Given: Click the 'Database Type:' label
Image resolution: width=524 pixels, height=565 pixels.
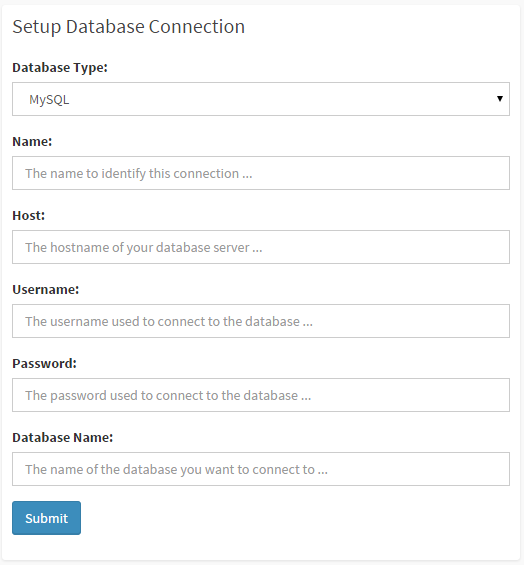Looking at the screenshot, I should pyautogui.click(x=60, y=68).
